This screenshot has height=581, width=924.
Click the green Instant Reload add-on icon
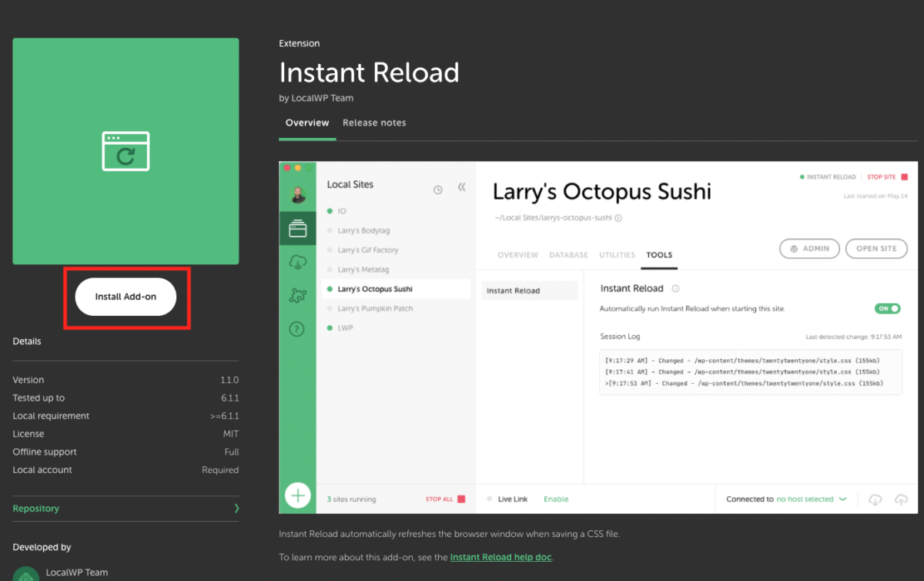tap(126, 151)
